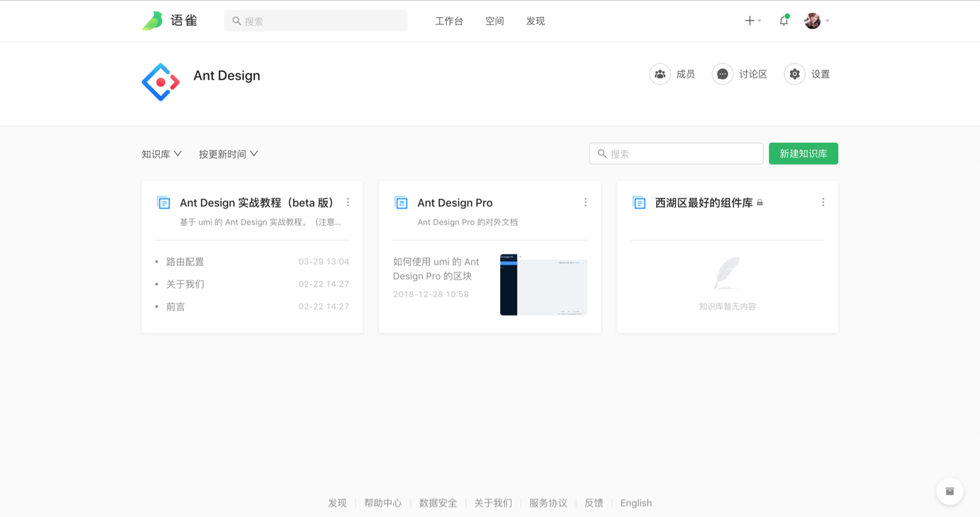Click the archive button at bottom corner
980x517 pixels.
coord(949,491)
